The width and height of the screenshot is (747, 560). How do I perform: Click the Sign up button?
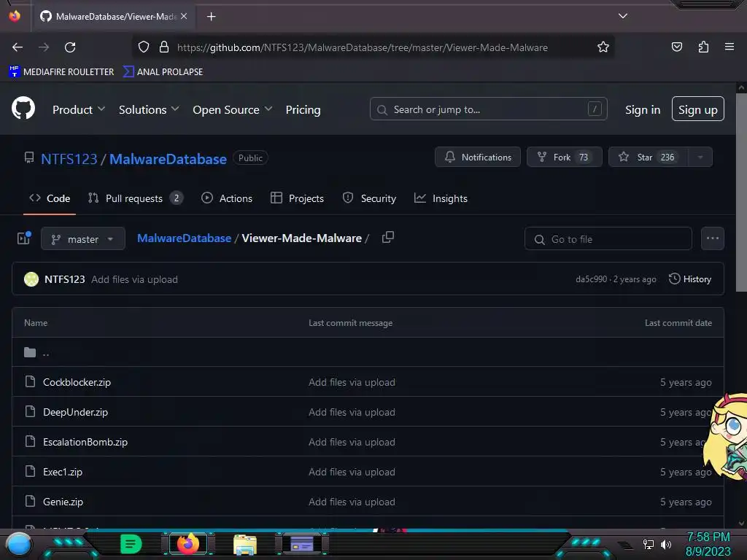pyautogui.click(x=698, y=109)
